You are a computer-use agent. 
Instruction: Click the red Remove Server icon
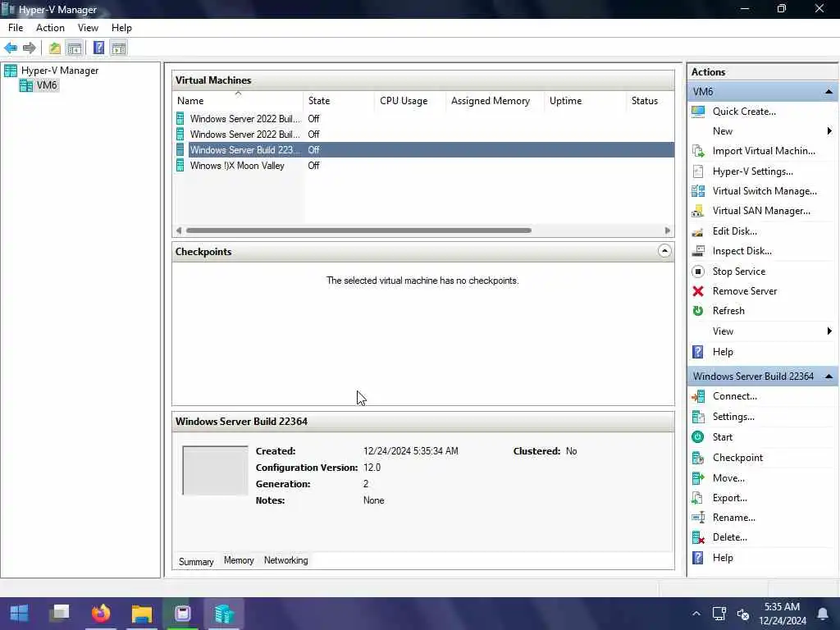point(698,291)
